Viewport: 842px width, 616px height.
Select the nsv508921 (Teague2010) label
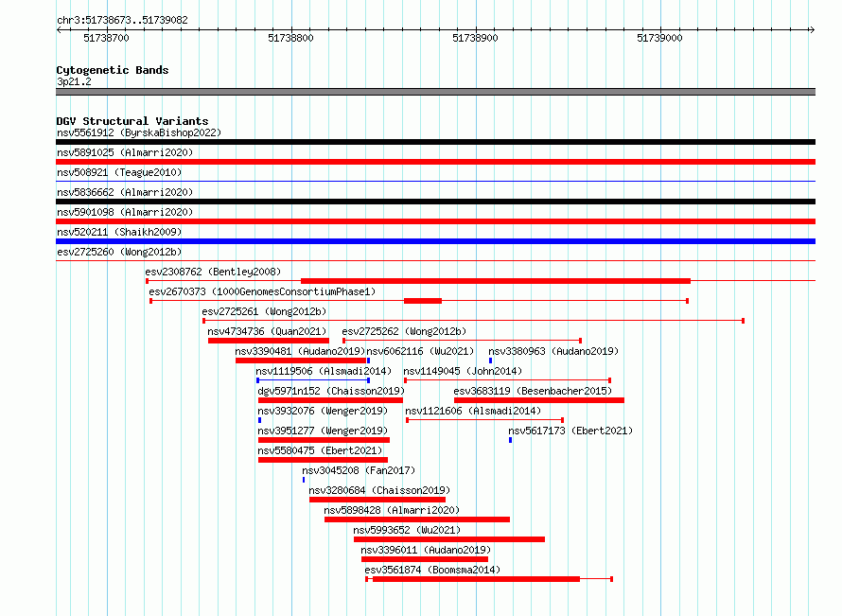(119, 172)
